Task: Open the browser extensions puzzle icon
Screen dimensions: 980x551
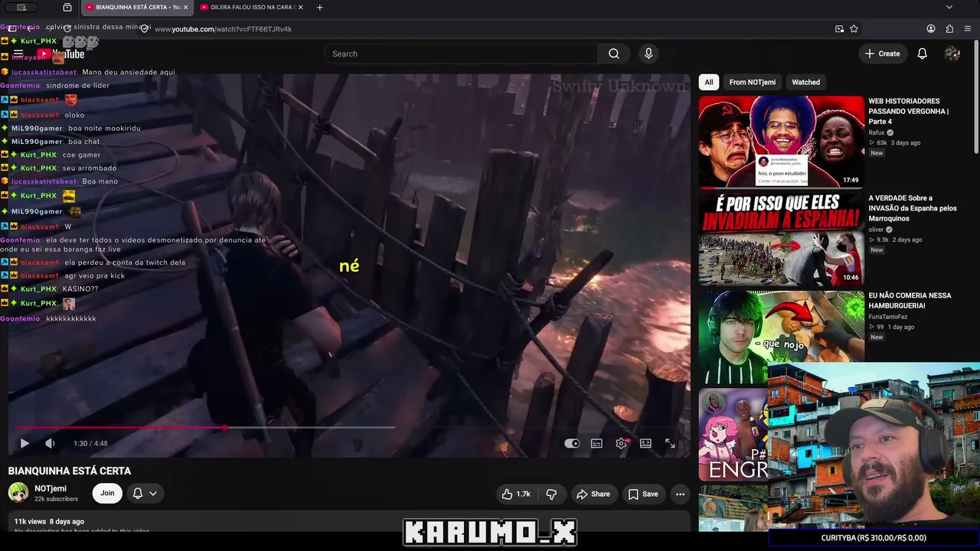Action: coord(949,29)
